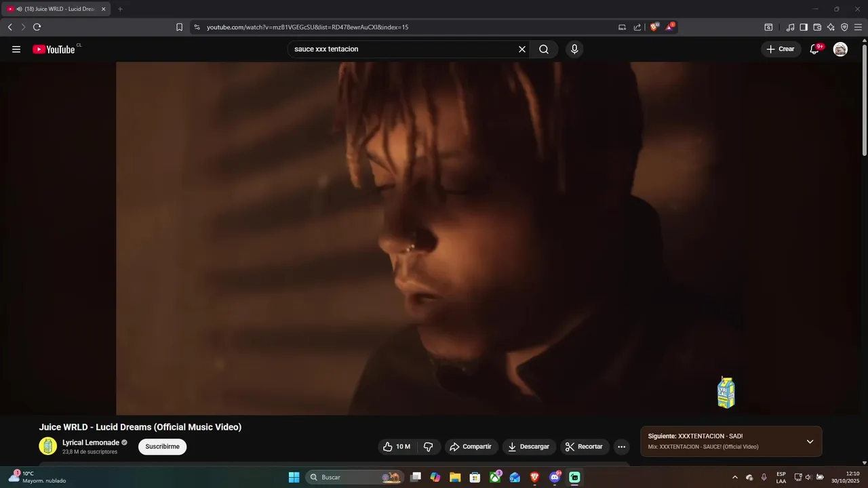This screenshot has height=488, width=868.
Task: Click the Suscribirme button
Action: pos(162,447)
